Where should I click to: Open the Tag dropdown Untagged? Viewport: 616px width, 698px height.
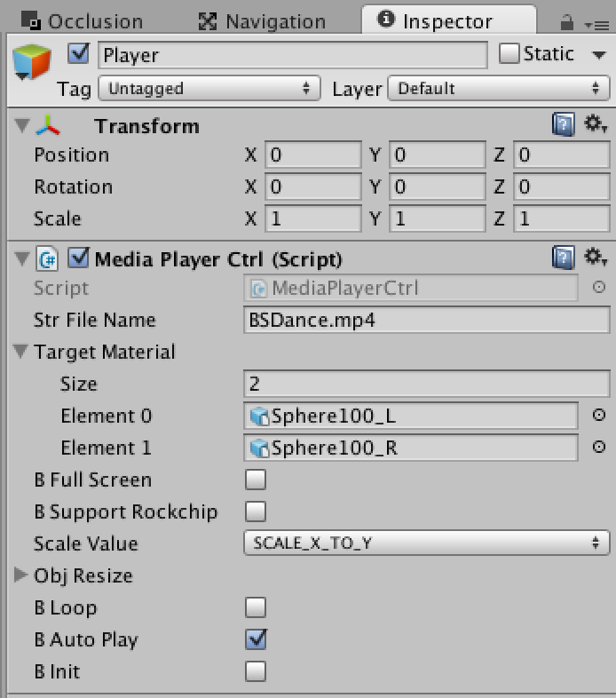point(209,88)
